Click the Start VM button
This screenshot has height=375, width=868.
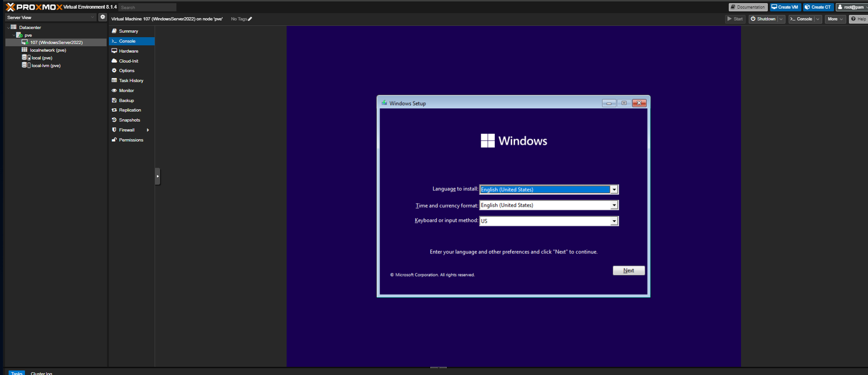(735, 19)
